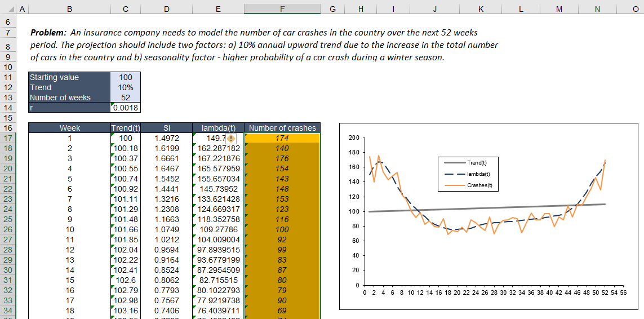Click the gray Trend line in chart
Image resolution: width=644 pixels, height=319 pixels.
click(487, 208)
